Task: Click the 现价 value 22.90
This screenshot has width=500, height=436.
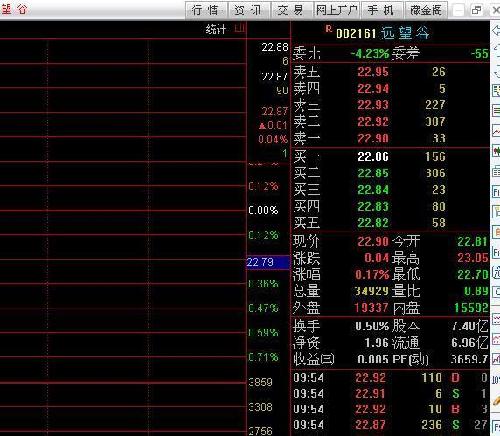Action: (x=373, y=241)
